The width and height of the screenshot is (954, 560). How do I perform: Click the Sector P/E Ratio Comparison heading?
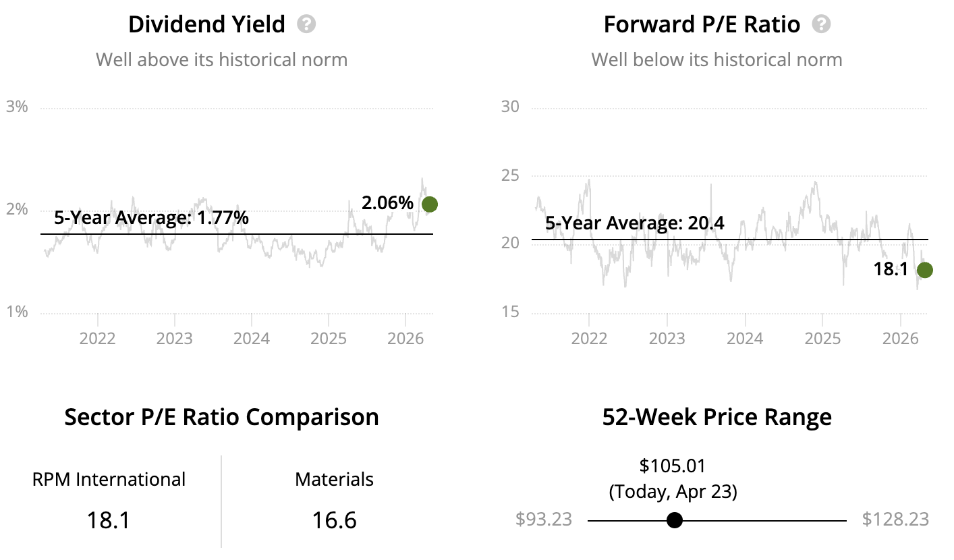click(x=221, y=417)
